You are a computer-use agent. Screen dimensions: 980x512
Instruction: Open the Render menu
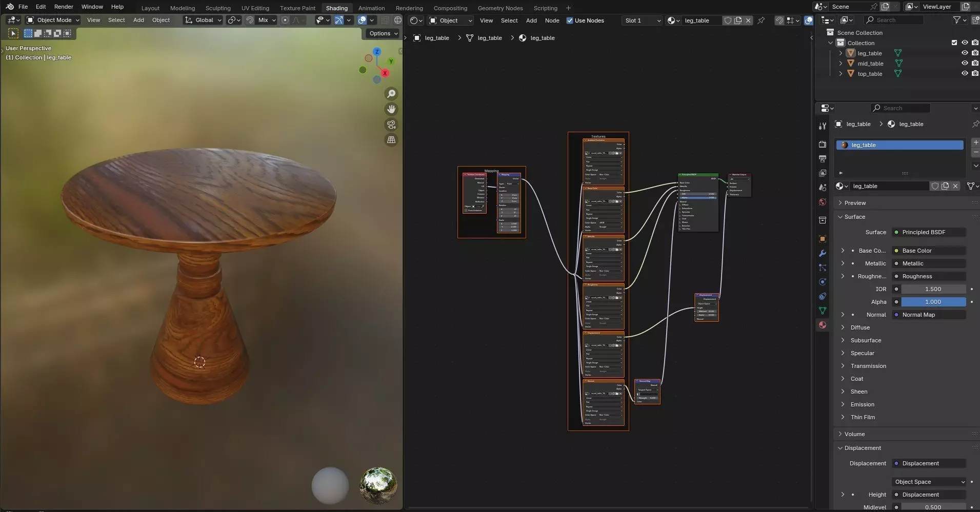point(64,7)
